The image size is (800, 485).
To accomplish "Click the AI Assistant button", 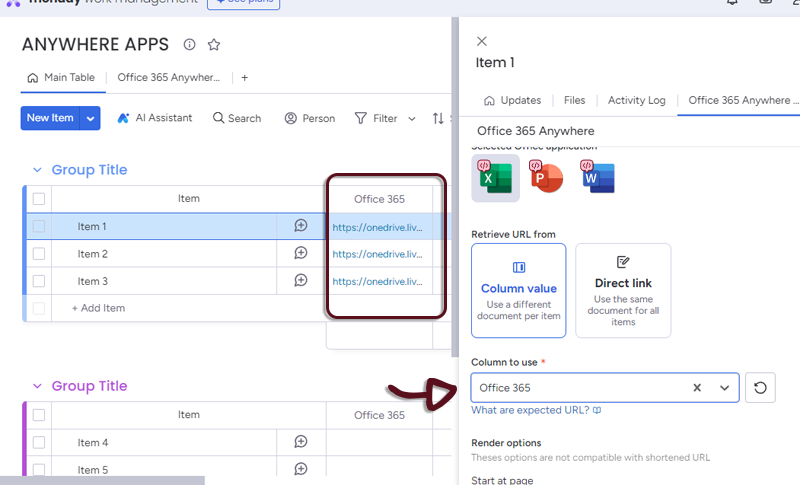I will 154,118.
